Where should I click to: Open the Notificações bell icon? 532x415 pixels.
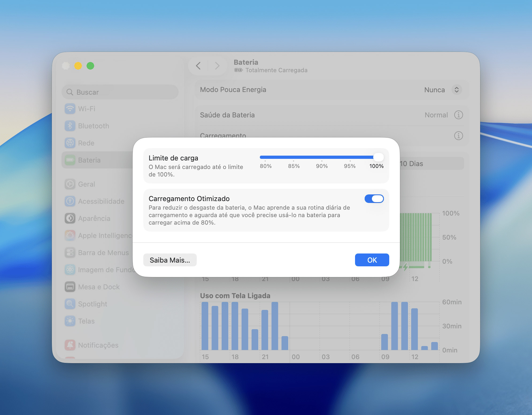pyautogui.click(x=70, y=345)
